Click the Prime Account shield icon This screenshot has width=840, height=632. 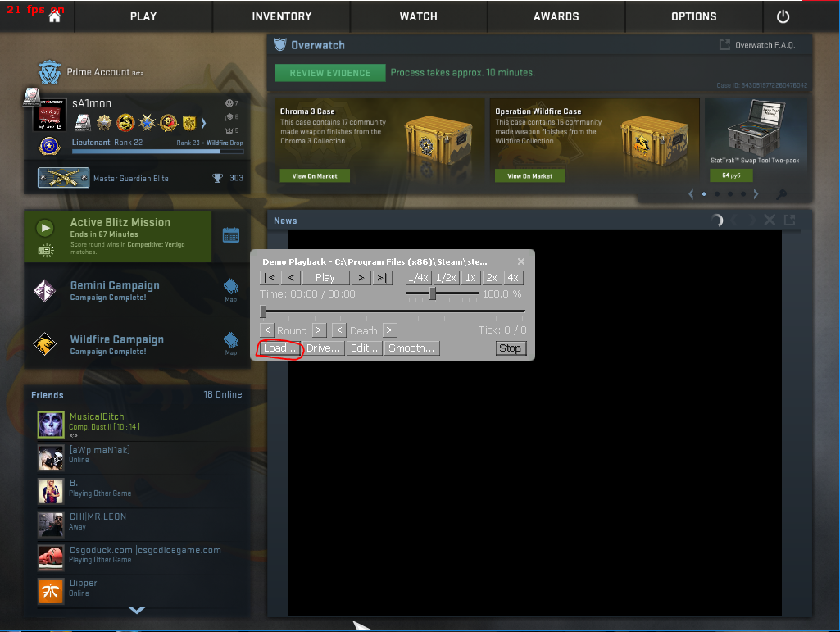pyautogui.click(x=49, y=72)
